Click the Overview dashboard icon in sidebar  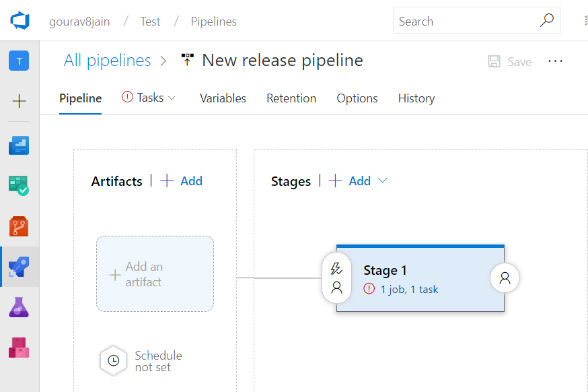pos(19,145)
